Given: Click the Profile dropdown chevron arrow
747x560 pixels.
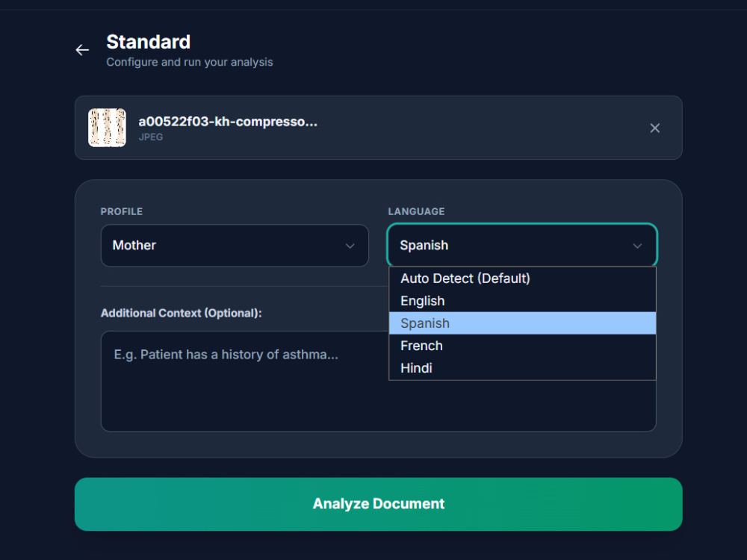Looking at the screenshot, I should click(x=350, y=246).
